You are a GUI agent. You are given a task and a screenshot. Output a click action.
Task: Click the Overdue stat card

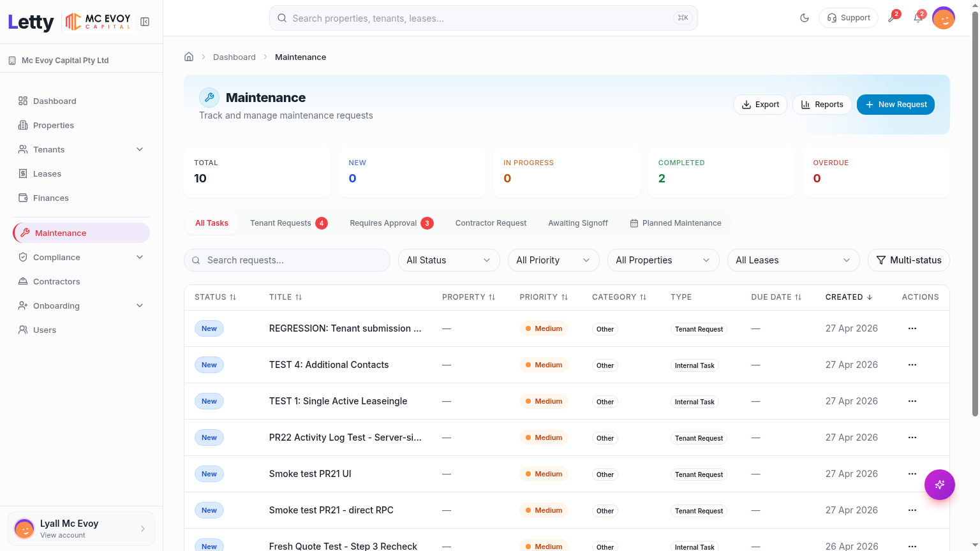point(876,172)
